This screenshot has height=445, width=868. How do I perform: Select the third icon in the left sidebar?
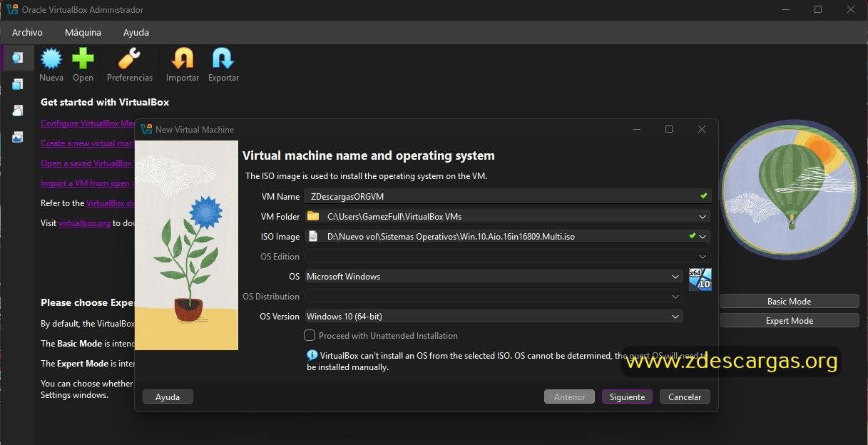point(17,111)
